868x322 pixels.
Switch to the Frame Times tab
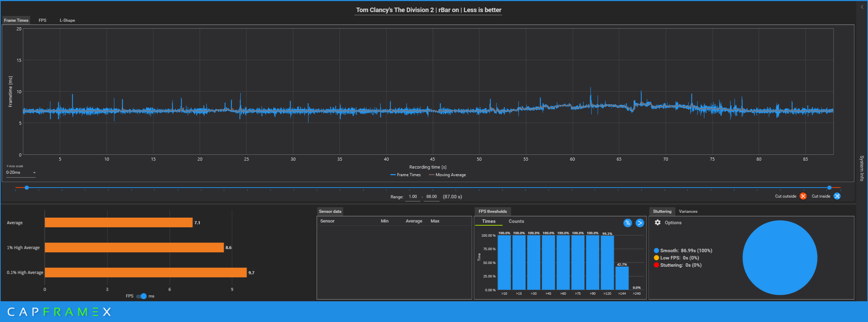click(16, 20)
